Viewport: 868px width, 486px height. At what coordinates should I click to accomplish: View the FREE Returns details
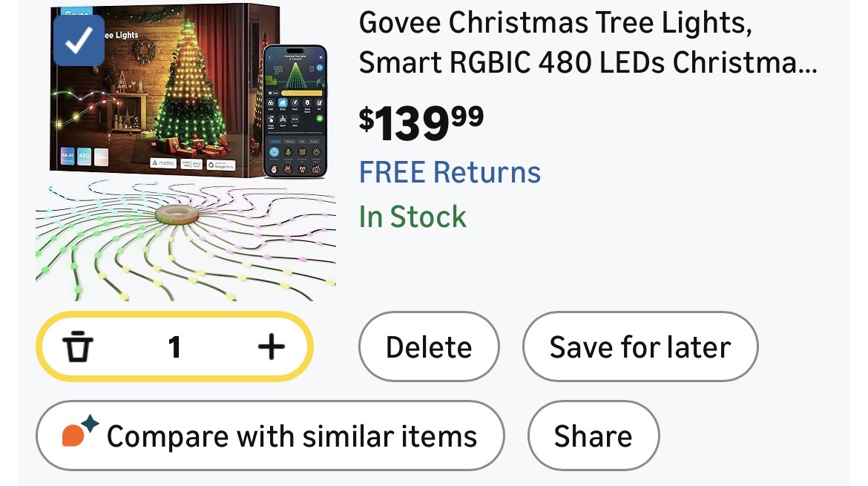[450, 172]
